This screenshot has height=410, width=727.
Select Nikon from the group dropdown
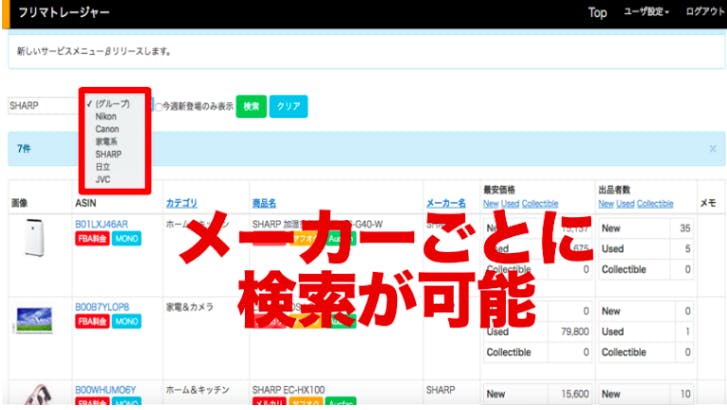(x=105, y=117)
